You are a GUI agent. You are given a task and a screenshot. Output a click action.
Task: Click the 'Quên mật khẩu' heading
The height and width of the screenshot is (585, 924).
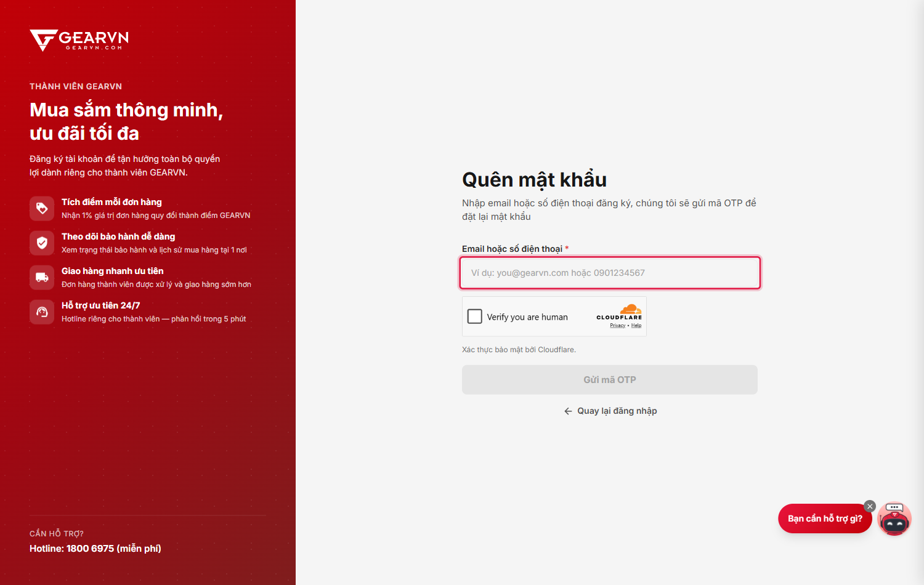click(535, 180)
